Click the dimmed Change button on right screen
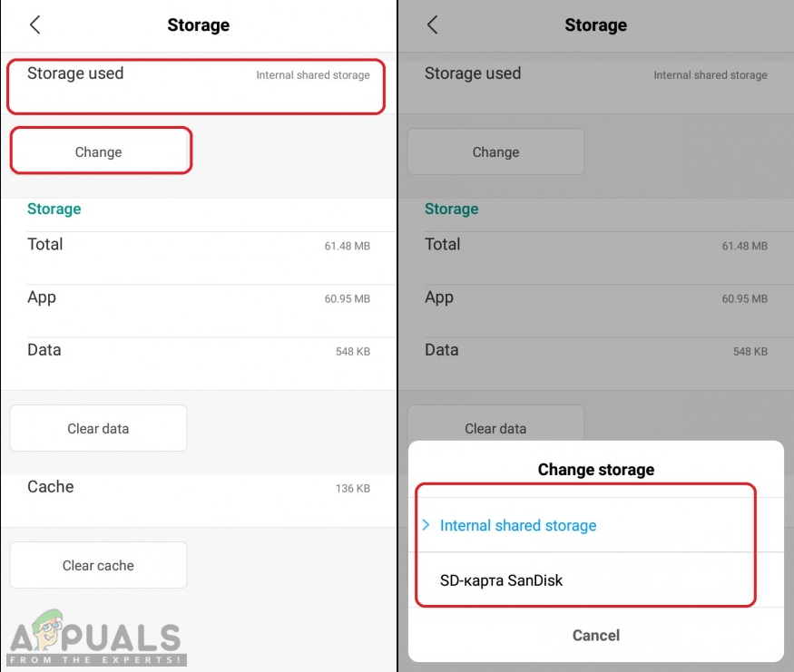 (x=495, y=151)
